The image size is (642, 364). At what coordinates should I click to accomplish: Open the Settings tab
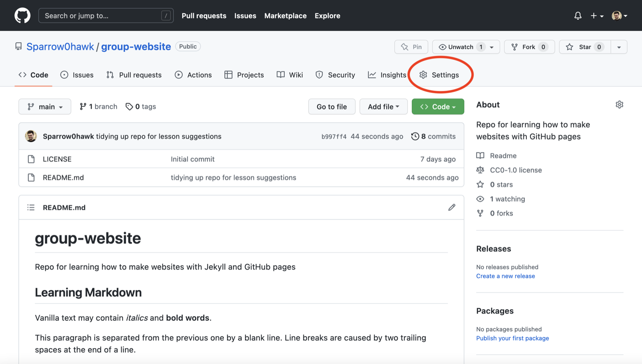439,75
